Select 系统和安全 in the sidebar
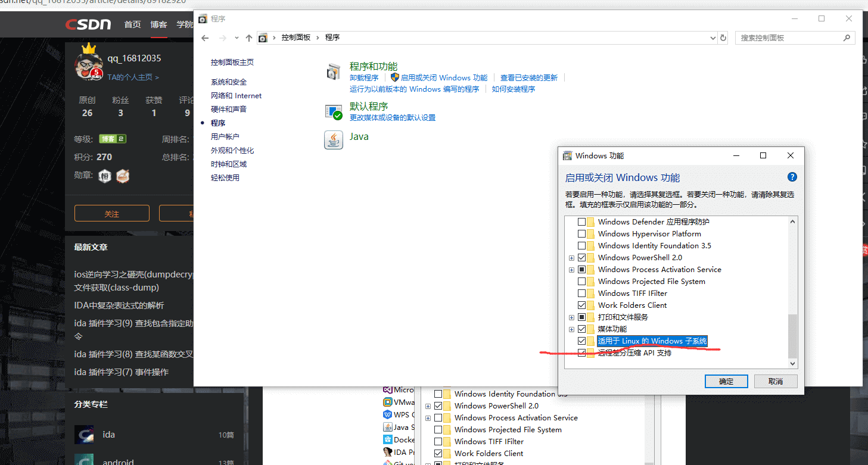The width and height of the screenshot is (868, 465). [228, 82]
